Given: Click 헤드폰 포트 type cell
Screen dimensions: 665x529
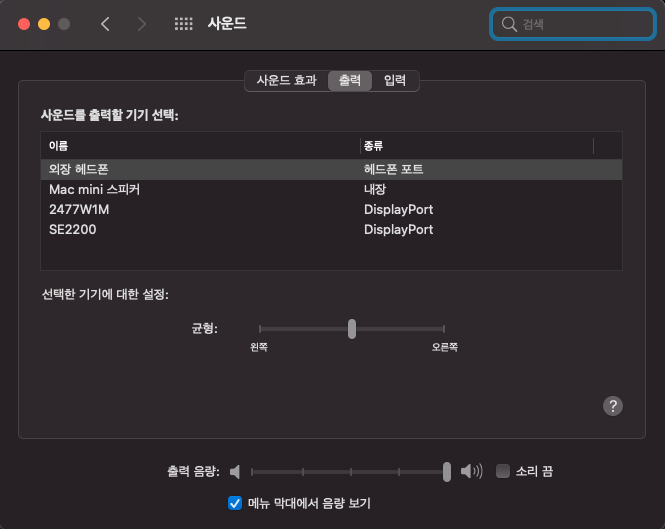Looking at the screenshot, I should [393, 169].
